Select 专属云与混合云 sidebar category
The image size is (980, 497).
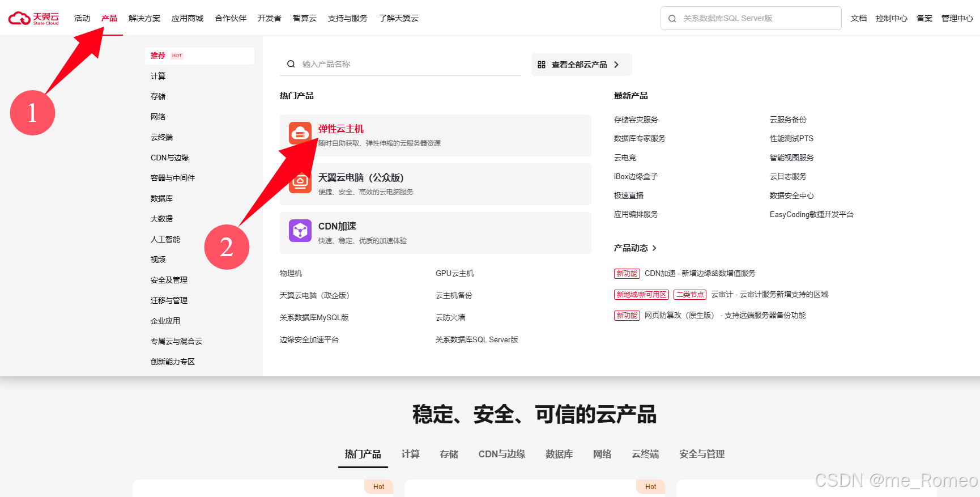tap(176, 341)
